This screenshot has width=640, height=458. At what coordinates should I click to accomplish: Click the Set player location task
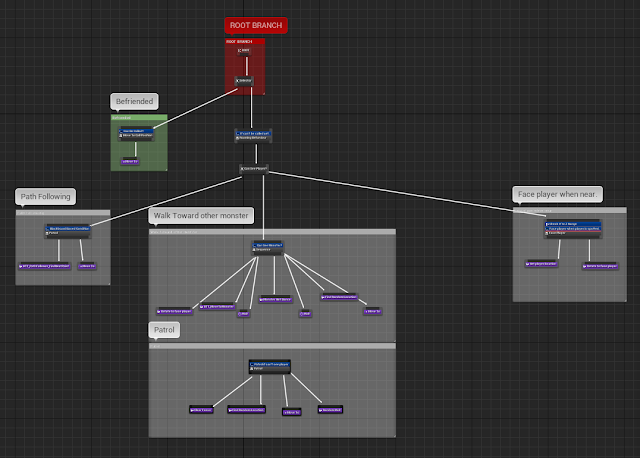(x=542, y=264)
